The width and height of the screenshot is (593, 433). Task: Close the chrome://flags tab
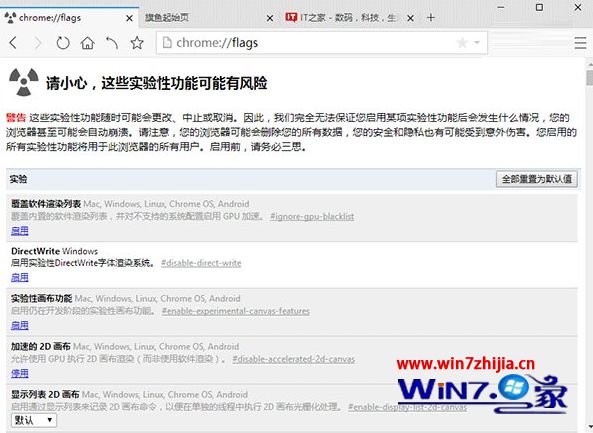[129, 18]
